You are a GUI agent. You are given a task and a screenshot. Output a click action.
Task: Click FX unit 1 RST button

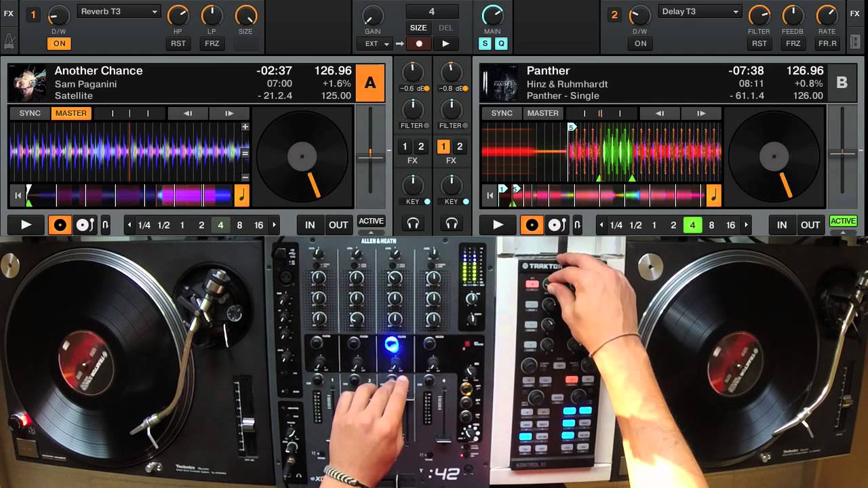(x=178, y=43)
